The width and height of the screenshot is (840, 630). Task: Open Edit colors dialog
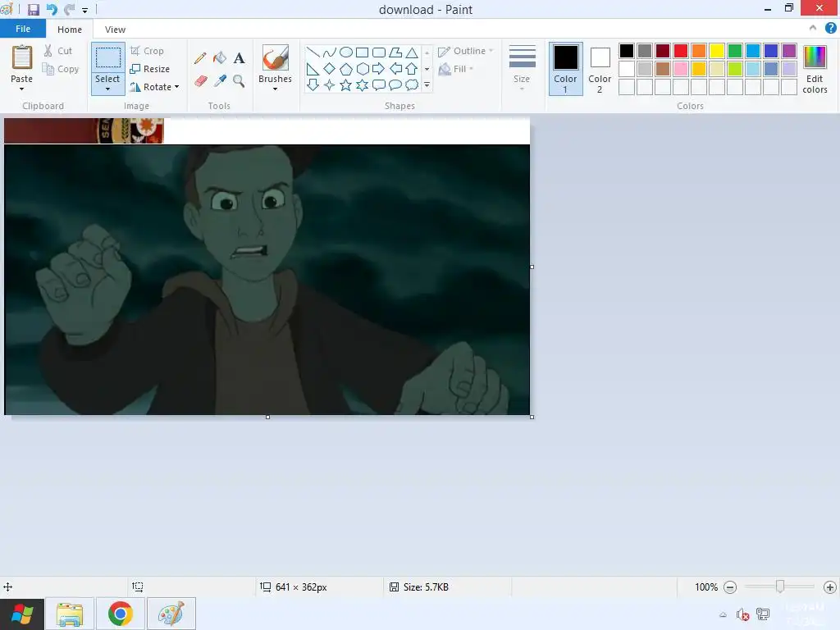coord(815,69)
